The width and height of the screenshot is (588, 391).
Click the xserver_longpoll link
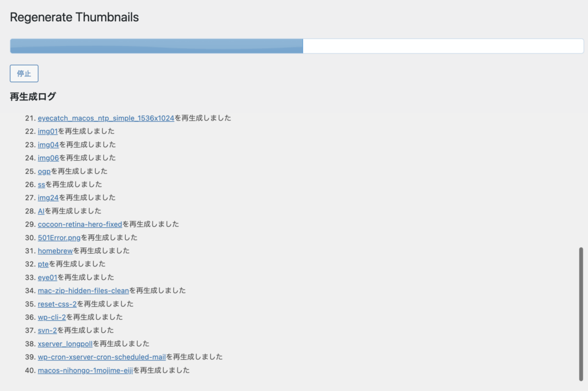click(65, 343)
